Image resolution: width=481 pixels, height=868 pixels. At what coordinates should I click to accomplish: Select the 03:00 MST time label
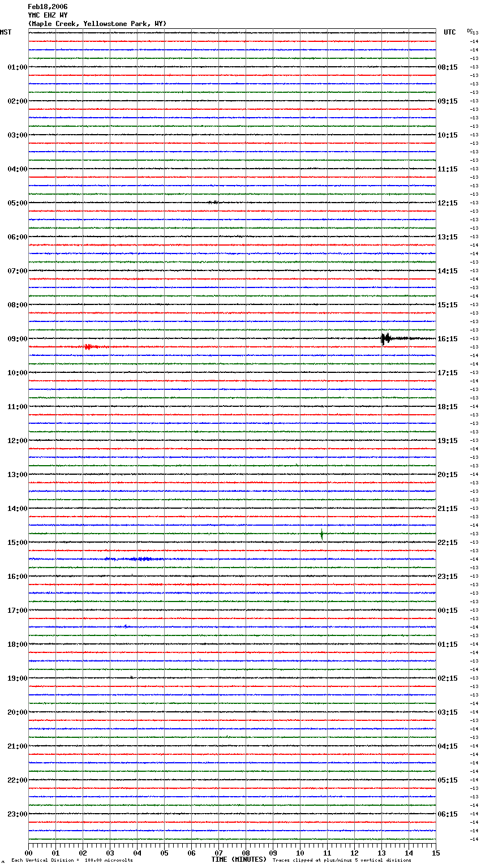pyautogui.click(x=18, y=135)
